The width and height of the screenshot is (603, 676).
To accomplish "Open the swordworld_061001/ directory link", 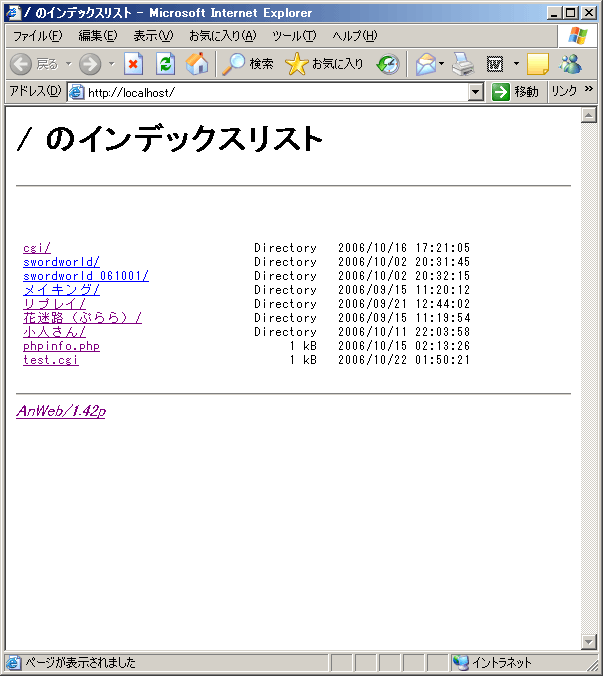I will click(x=86, y=276).
